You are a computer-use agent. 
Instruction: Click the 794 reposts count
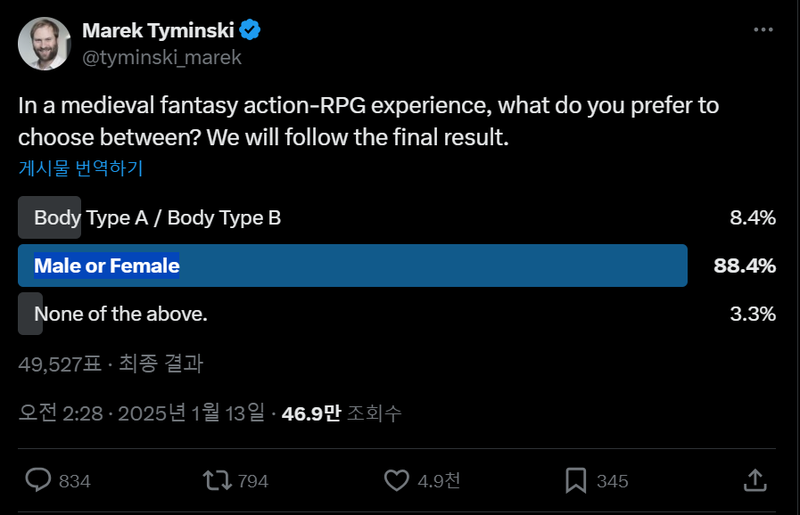253,481
